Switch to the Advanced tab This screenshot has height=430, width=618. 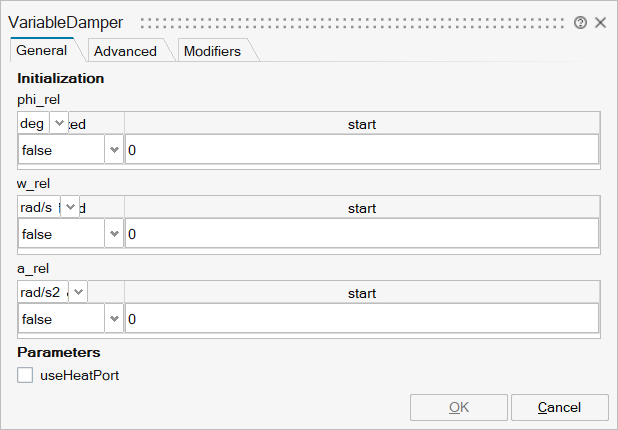coord(125,51)
